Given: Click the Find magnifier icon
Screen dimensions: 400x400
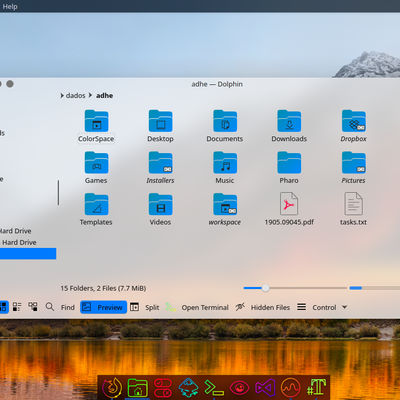Looking at the screenshot, I should pyautogui.click(x=50, y=307).
